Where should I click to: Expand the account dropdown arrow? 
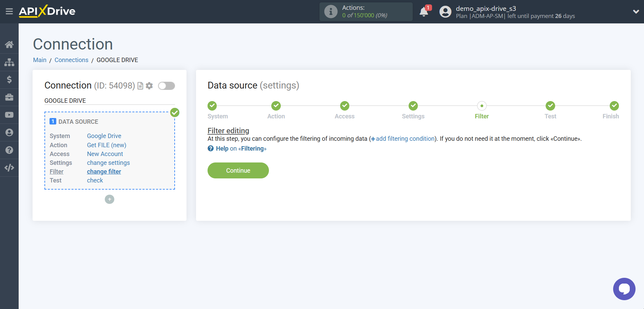coord(636,12)
